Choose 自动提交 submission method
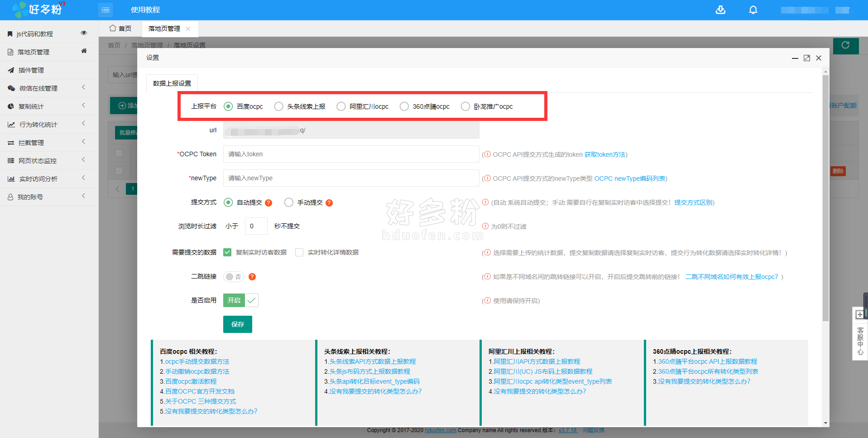 [x=228, y=202]
